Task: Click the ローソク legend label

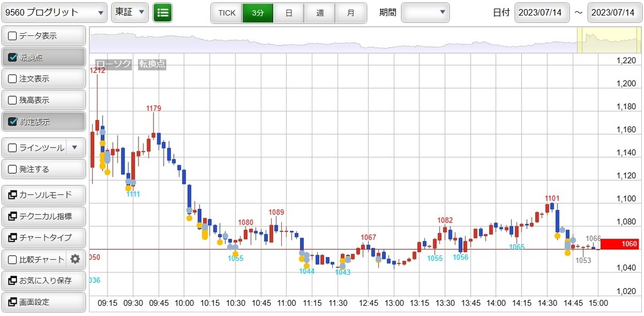Action: point(113,64)
